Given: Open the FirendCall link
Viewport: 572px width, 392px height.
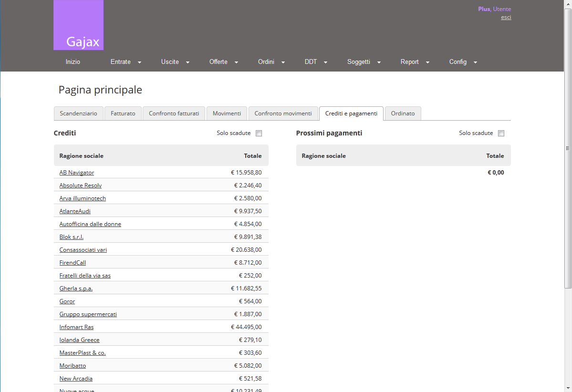Looking at the screenshot, I should point(73,263).
